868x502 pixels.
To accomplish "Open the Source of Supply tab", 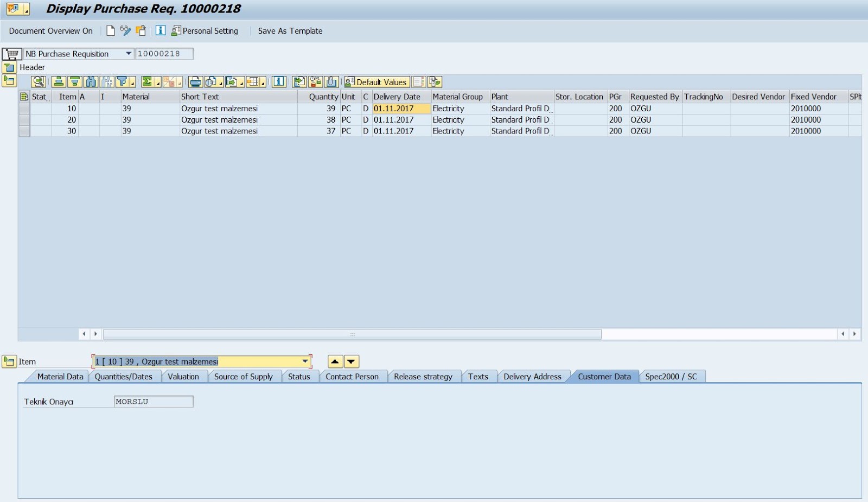I will (244, 376).
